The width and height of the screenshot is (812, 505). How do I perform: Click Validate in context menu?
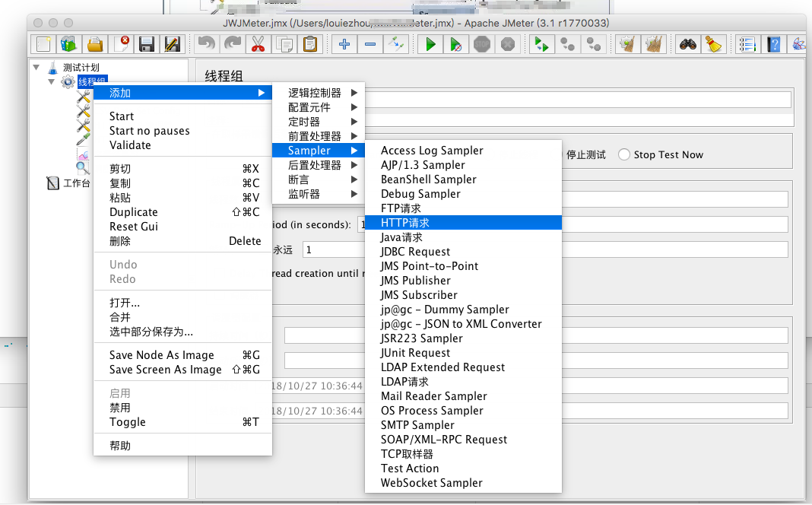[x=182, y=145]
